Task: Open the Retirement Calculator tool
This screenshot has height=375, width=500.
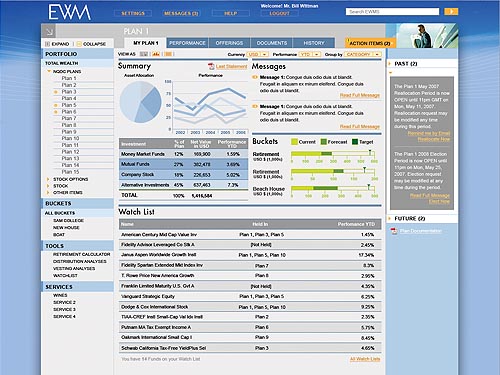Action: 81,254
